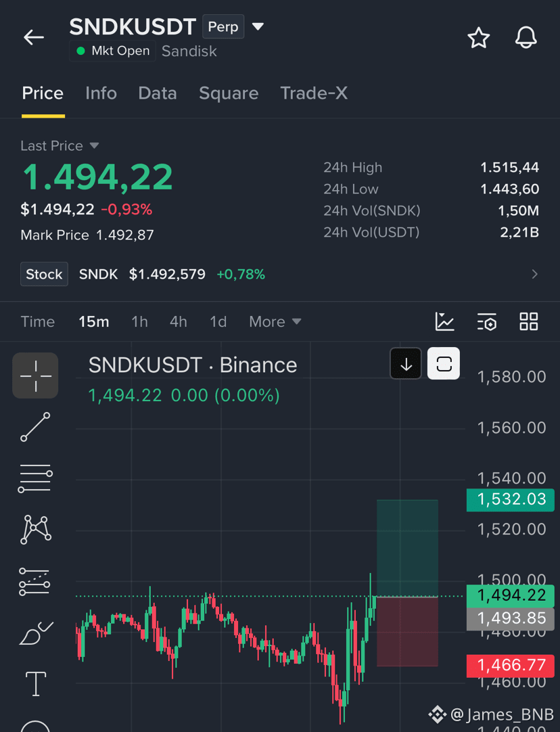The image size is (560, 732).
Task: Select the 1d chart interval
Action: pos(218,321)
